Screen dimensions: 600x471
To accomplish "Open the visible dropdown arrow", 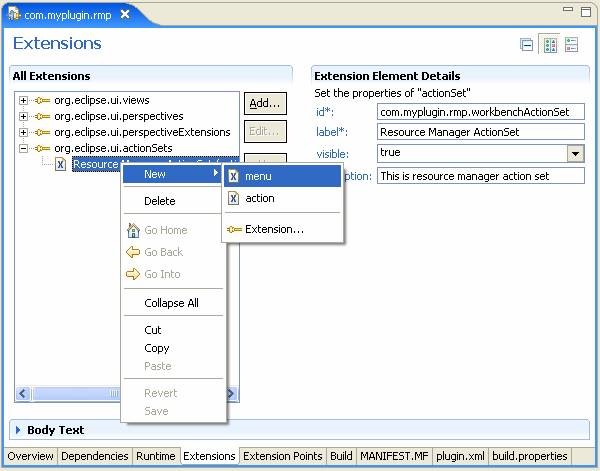I will click(576, 154).
